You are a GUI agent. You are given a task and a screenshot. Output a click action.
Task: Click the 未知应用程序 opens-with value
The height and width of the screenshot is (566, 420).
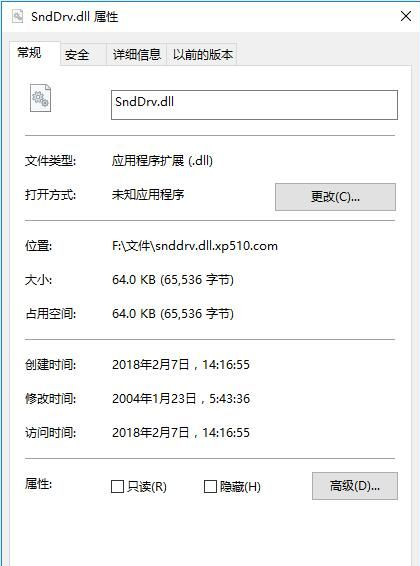click(x=148, y=195)
